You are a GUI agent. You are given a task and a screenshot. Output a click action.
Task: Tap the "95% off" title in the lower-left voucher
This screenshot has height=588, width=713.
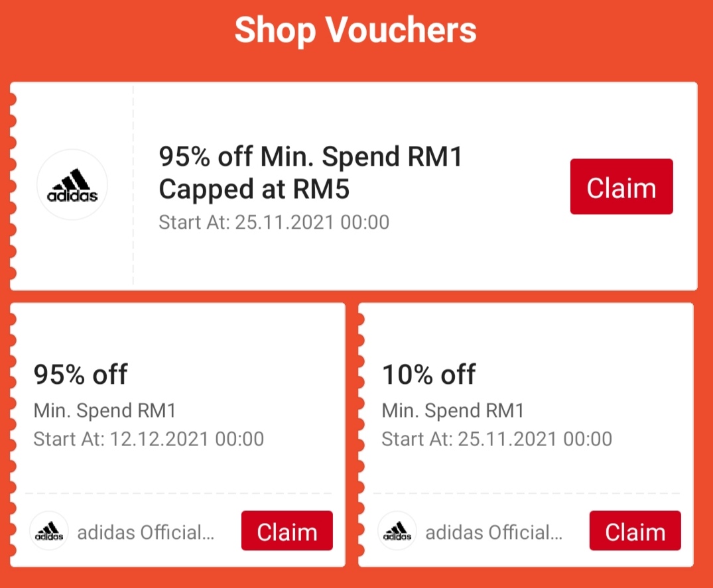[x=80, y=375]
